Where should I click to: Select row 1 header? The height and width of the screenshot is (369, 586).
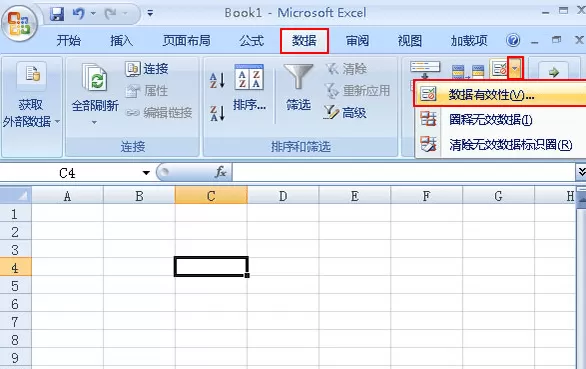pyautogui.click(x=15, y=213)
